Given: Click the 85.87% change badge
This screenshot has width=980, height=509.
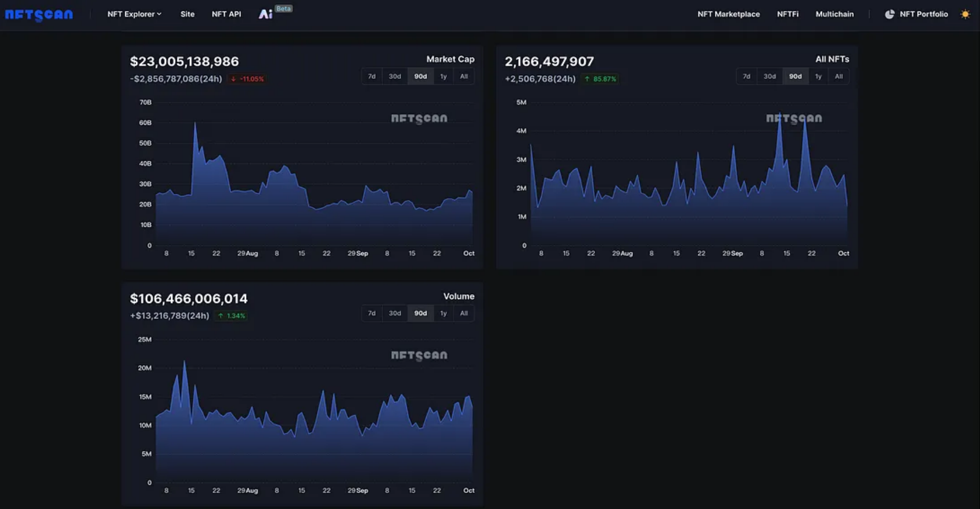Looking at the screenshot, I should (x=600, y=79).
